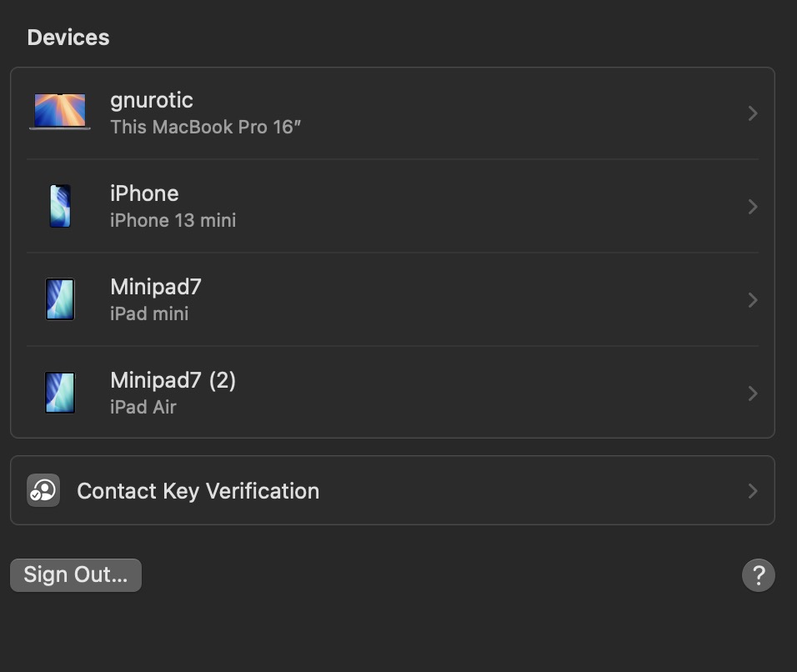Click the MacBook Pro device icon
This screenshot has height=672, width=797.
[x=60, y=113]
